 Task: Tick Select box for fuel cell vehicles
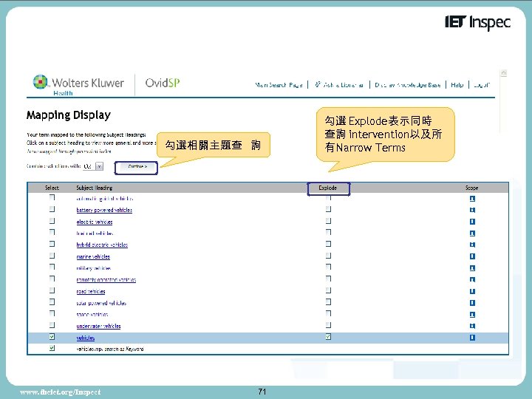tap(52, 233)
